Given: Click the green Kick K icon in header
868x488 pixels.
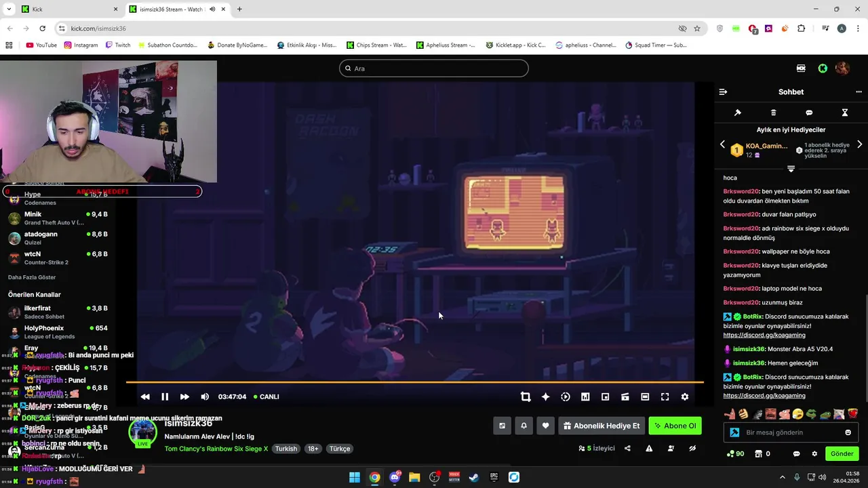Looking at the screenshot, I should [x=823, y=68].
